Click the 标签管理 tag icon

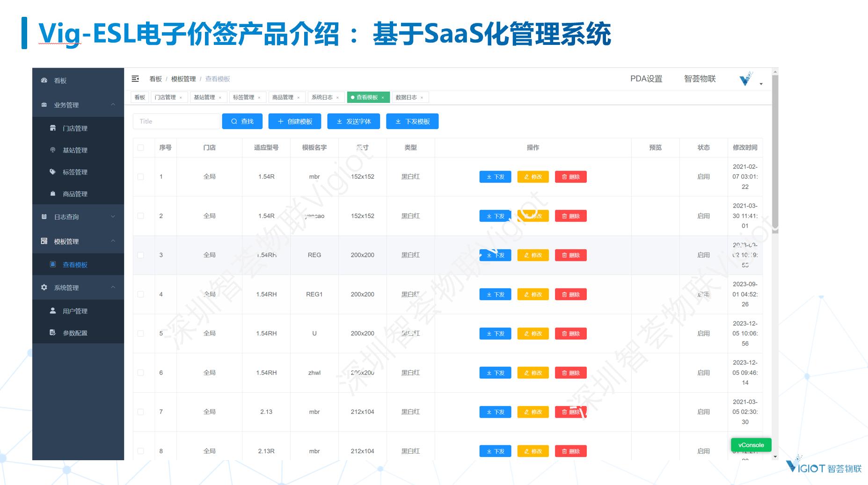[x=53, y=172]
